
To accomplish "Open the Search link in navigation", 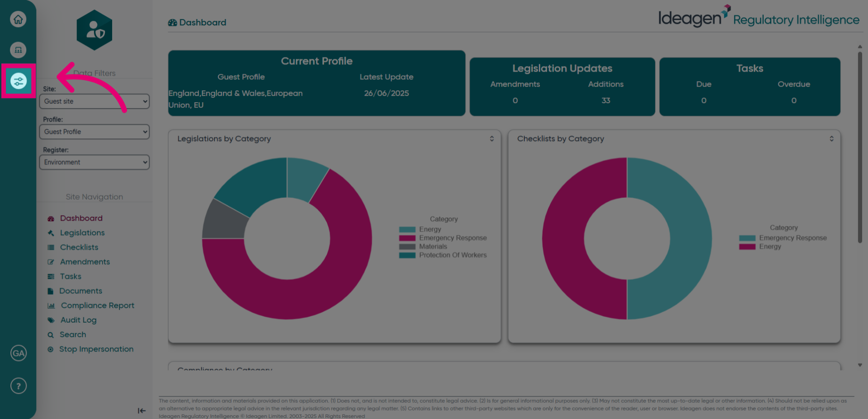I will click(x=73, y=334).
